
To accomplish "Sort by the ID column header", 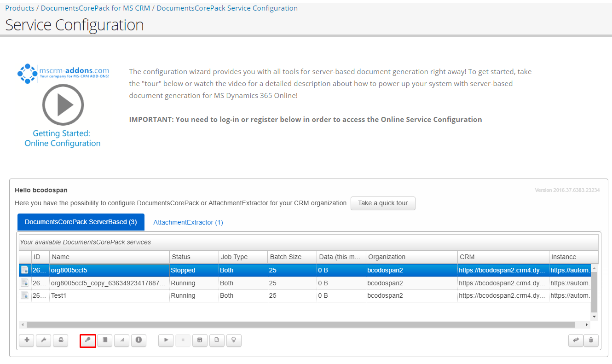I will [x=40, y=257].
